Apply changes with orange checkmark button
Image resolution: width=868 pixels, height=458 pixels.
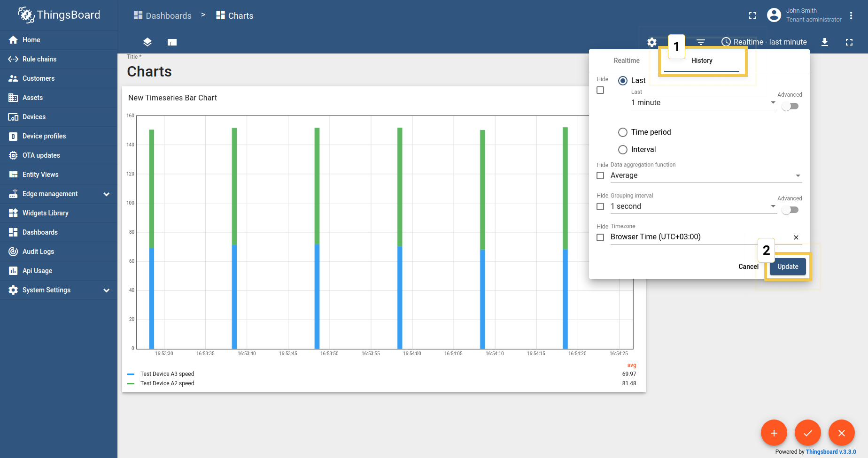click(807, 433)
